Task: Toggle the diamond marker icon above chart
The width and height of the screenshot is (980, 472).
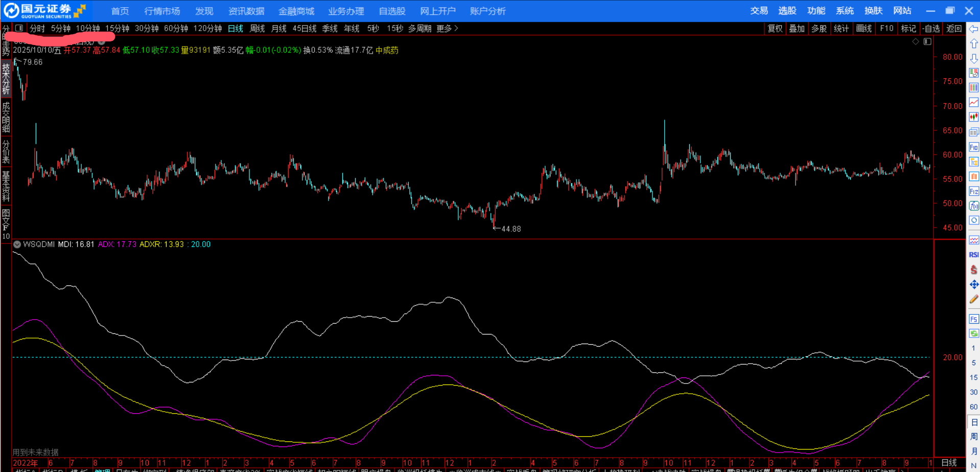Action: (916, 41)
